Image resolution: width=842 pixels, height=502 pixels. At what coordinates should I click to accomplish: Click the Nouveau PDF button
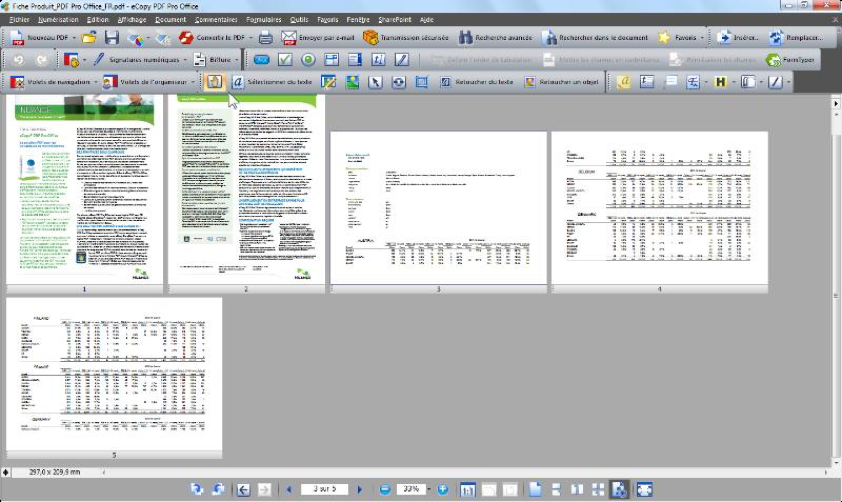pyautogui.click(x=40, y=38)
